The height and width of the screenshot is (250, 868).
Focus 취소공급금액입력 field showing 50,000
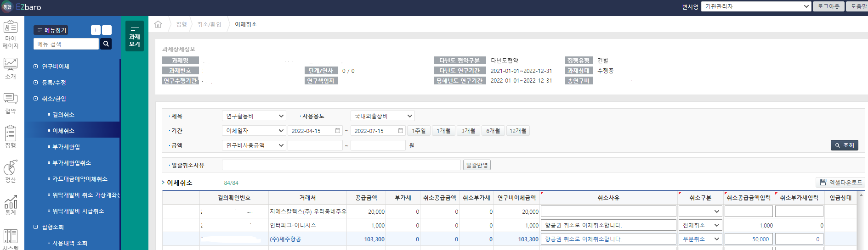[x=749, y=239]
